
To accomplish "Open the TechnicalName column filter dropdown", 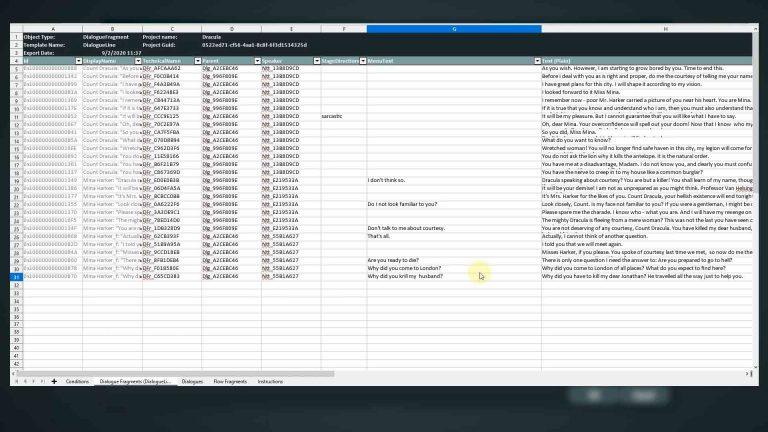I will (198, 61).
